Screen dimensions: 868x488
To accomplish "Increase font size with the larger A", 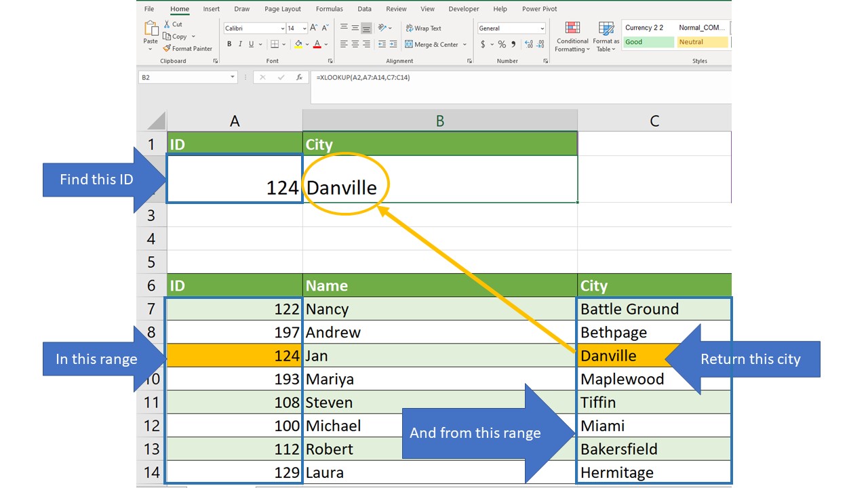I will (314, 28).
